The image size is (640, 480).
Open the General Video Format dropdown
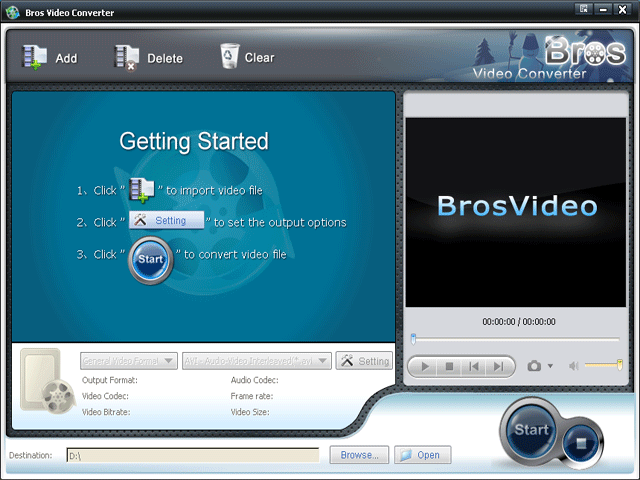coord(129,361)
